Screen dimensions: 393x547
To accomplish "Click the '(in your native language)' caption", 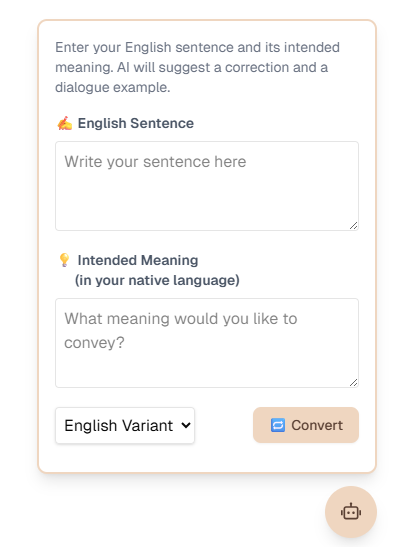I will [157, 280].
